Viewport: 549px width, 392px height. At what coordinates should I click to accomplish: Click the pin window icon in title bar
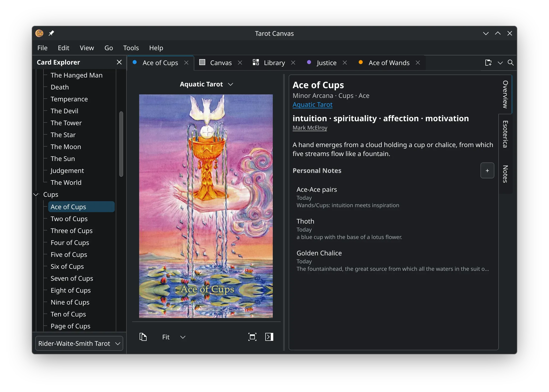click(x=51, y=33)
